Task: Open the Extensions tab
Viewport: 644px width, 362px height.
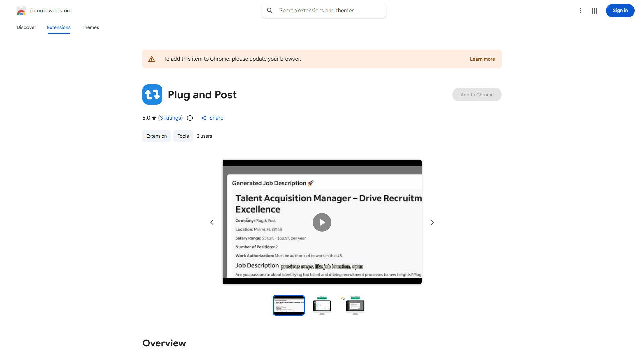Action: coord(59,27)
